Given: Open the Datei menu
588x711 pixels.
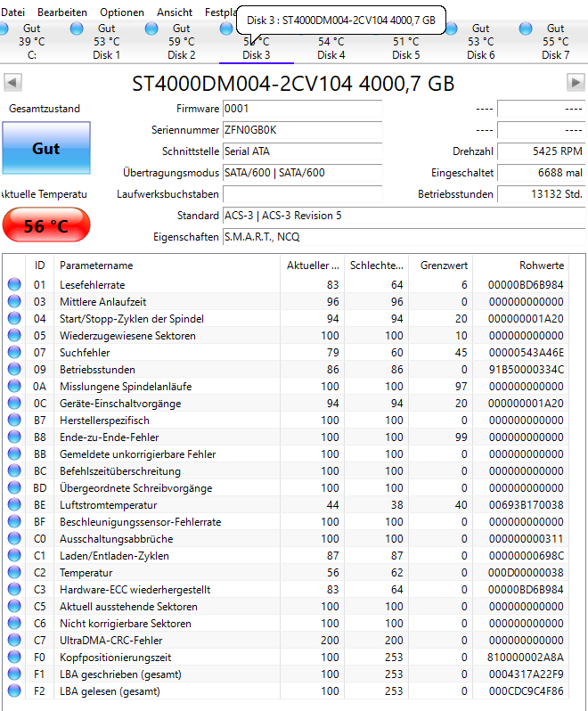Looking at the screenshot, I should coord(12,12).
